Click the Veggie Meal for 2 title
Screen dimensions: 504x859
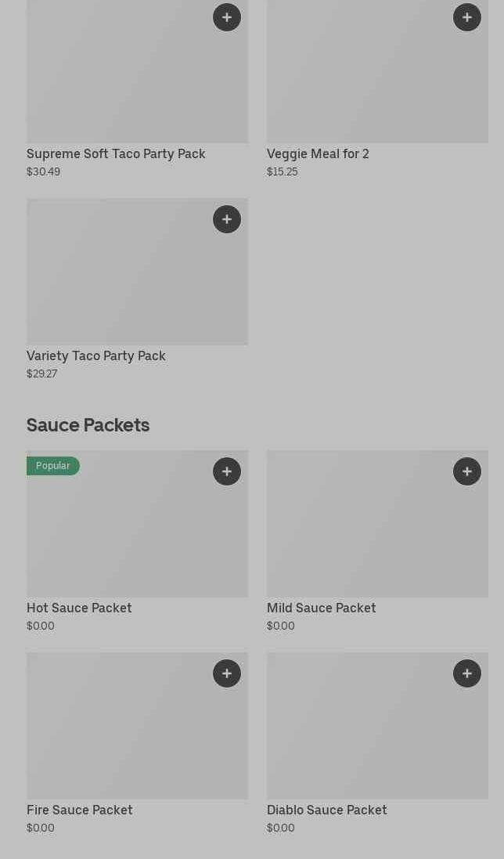point(318,154)
